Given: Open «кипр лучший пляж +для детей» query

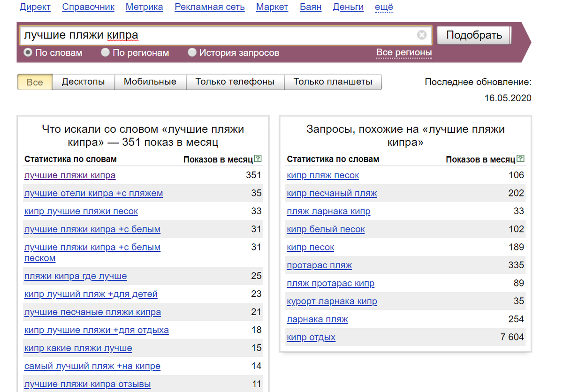Looking at the screenshot, I should coord(91,294).
